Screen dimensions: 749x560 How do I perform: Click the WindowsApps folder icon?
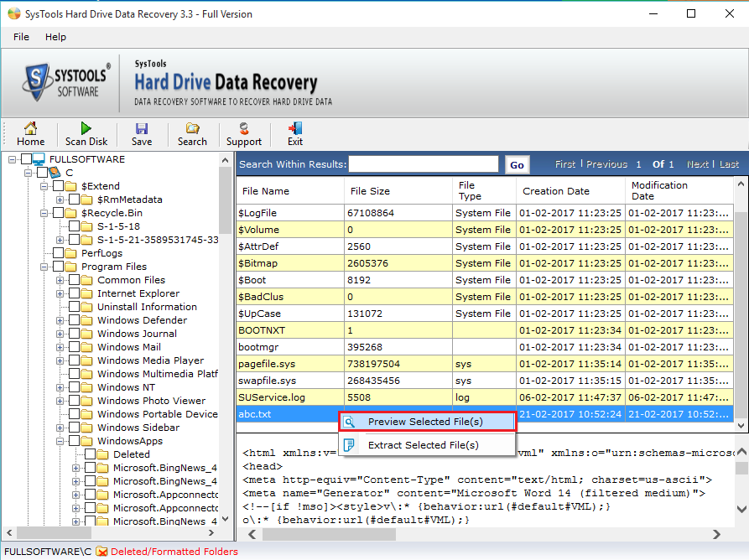87,441
